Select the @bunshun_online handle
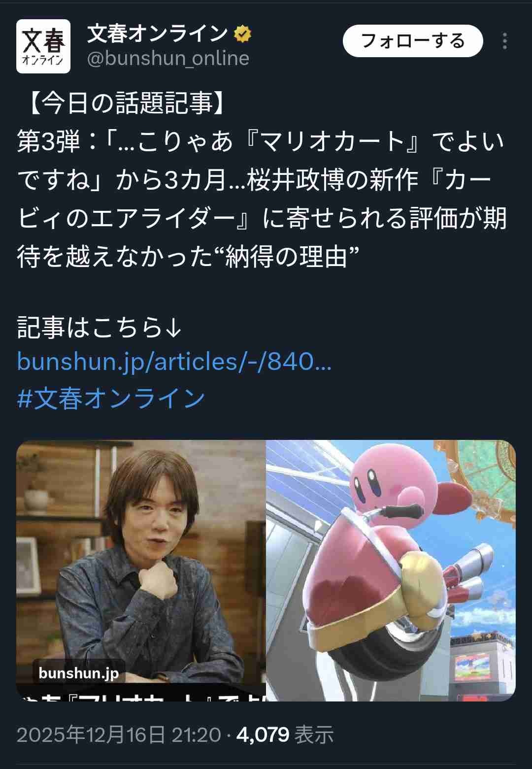 click(x=168, y=59)
